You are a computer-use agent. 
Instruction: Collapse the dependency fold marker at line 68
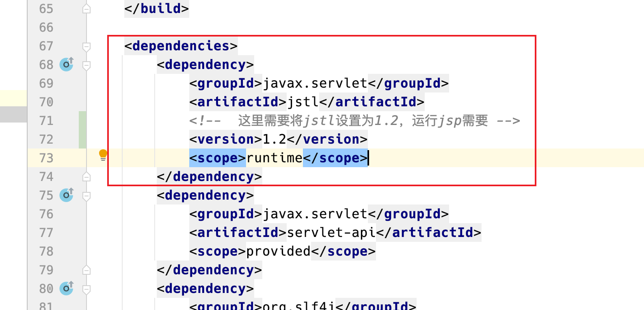coord(86,65)
